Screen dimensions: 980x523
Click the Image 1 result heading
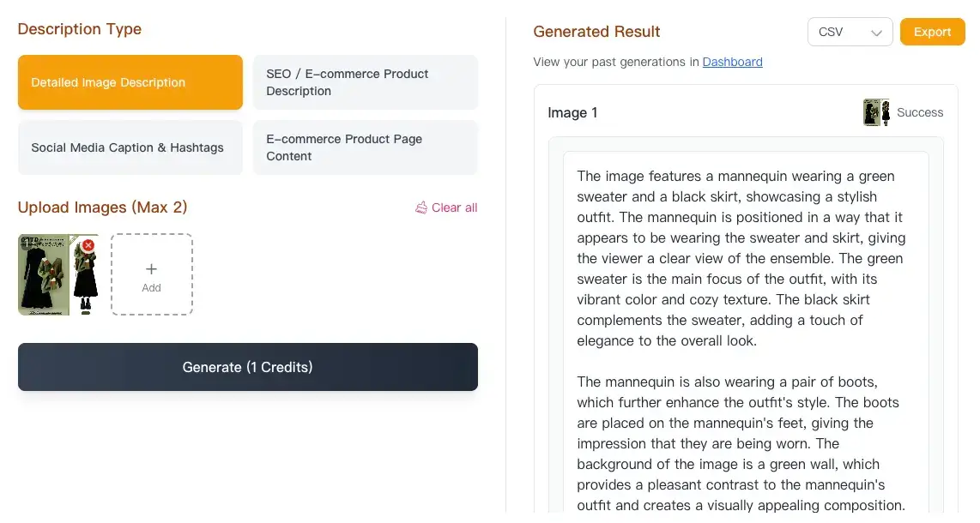click(x=572, y=112)
